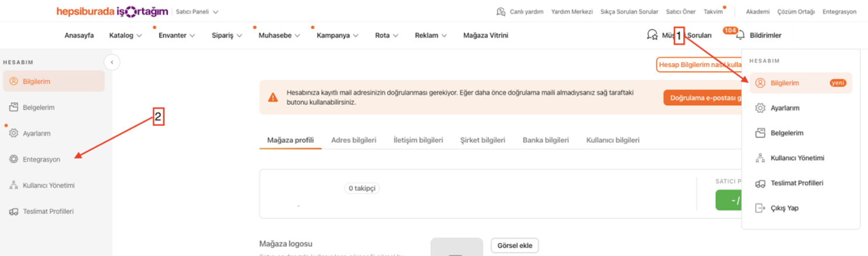This screenshot has height=256, width=868.
Task: Click the hepsiburada iş ortağım logo
Action: click(112, 11)
